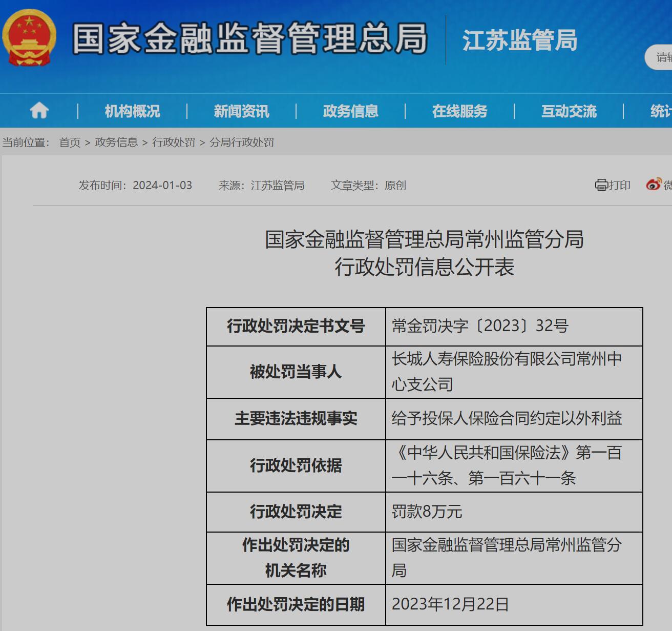The width and height of the screenshot is (672, 631).
Task: Click the cell 罚款8万元
Action: (514, 512)
